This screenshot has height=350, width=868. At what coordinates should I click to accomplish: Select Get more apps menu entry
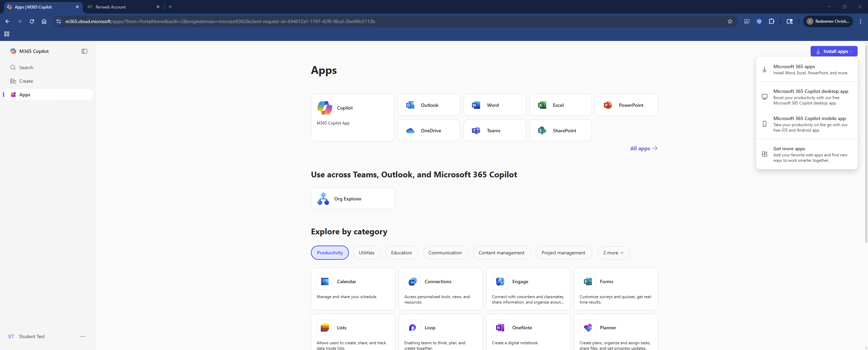(807, 154)
